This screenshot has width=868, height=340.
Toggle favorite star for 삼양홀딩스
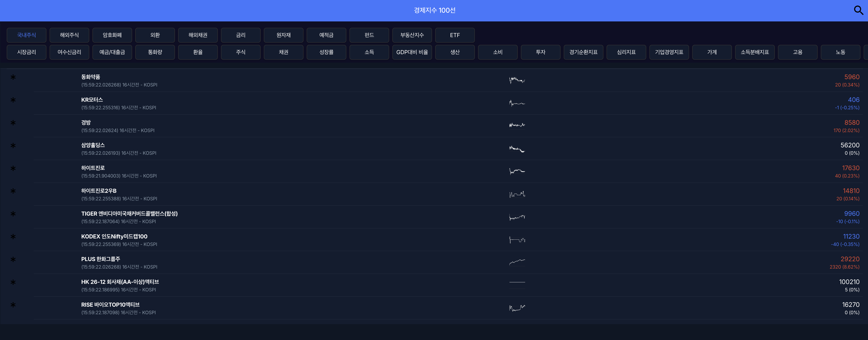(13, 146)
